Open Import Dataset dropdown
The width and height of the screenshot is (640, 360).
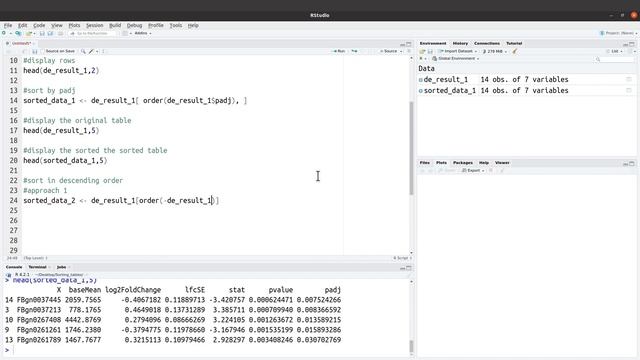457,51
